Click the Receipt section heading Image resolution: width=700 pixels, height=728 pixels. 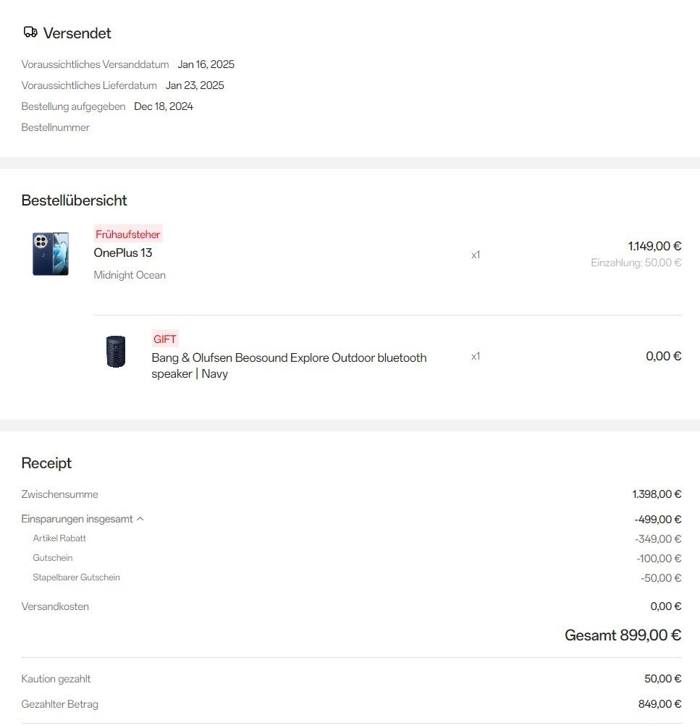46,463
